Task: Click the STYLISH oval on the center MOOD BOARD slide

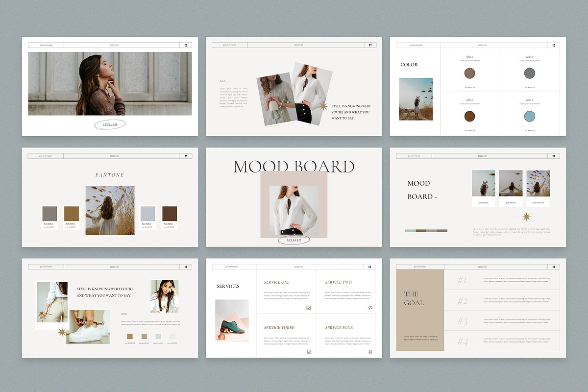Action: [x=294, y=240]
